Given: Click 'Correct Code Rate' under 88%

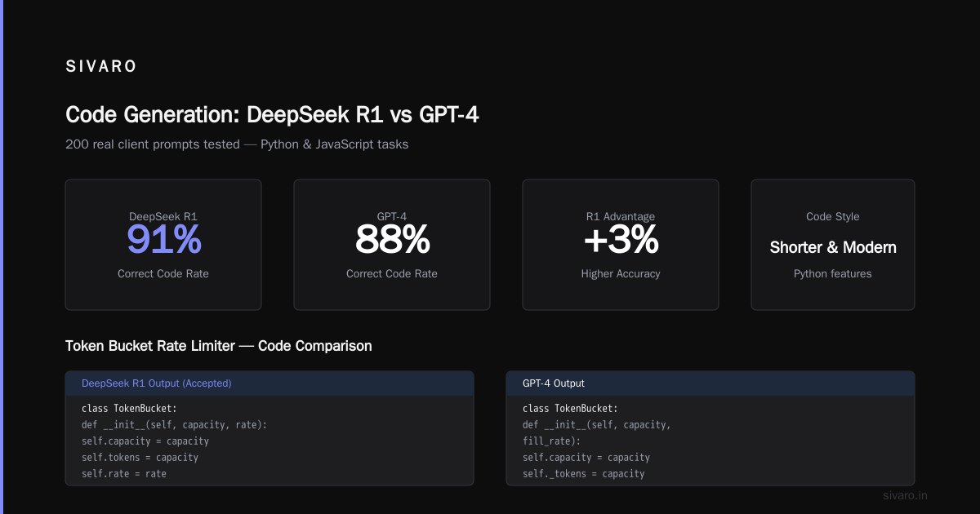Looking at the screenshot, I should (392, 273).
